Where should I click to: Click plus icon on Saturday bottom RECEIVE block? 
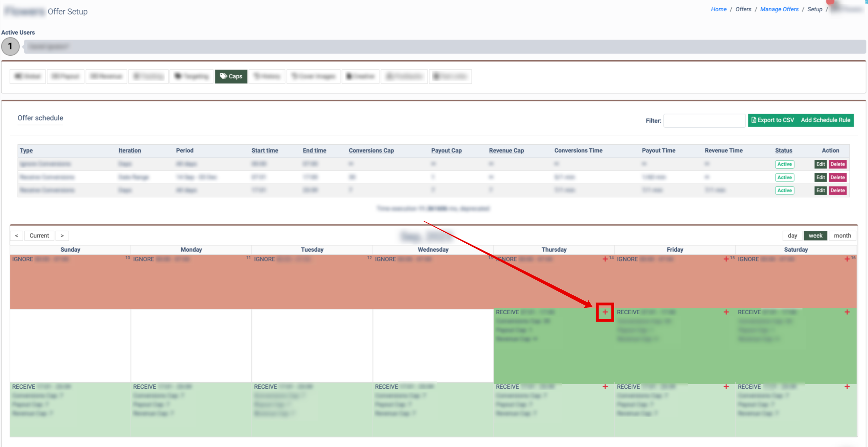[x=847, y=387]
